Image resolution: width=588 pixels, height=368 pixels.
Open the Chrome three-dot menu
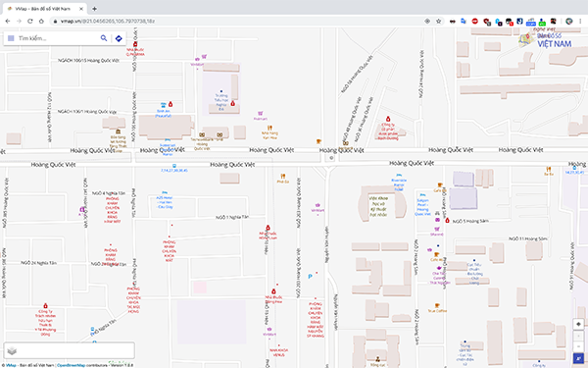pyautogui.click(x=580, y=21)
